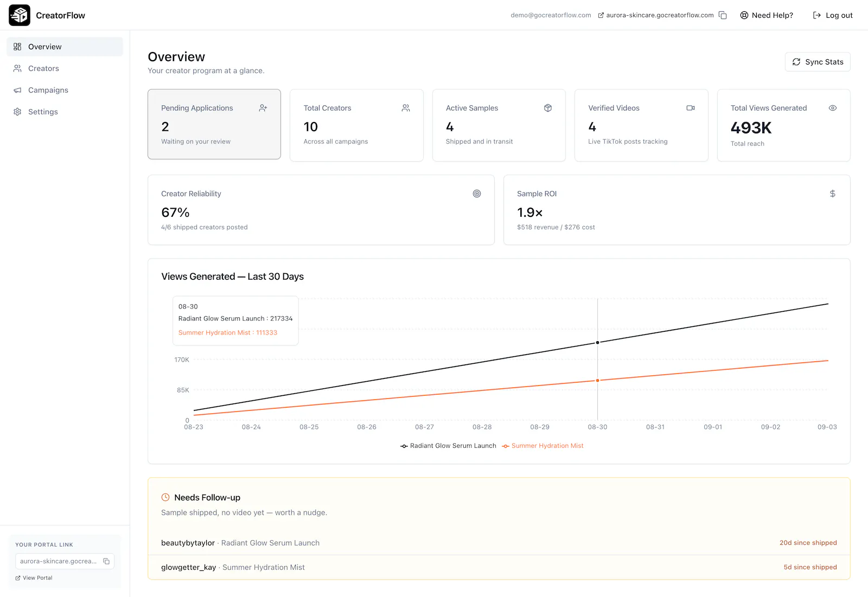Click the 170K y-axis label
This screenshot has width=868, height=597.
click(x=182, y=360)
